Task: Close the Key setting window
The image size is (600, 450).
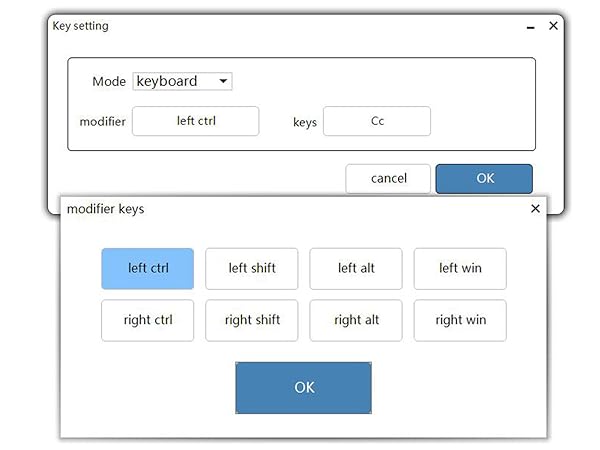Action: 553,26
